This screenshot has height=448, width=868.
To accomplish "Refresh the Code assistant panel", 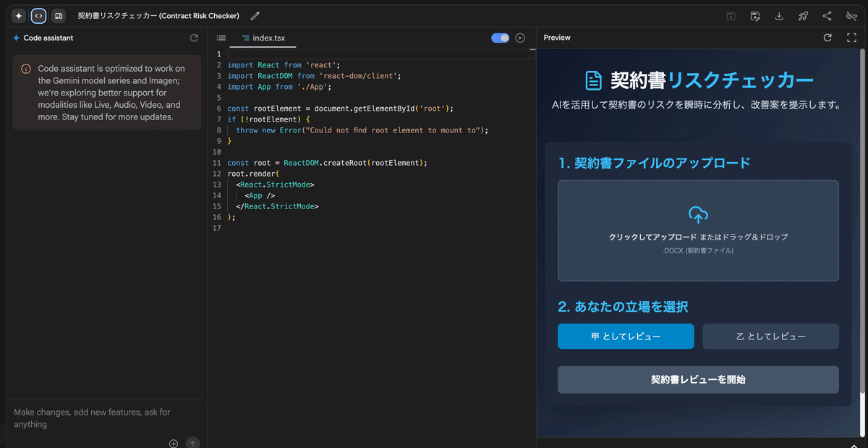I will pyautogui.click(x=194, y=38).
